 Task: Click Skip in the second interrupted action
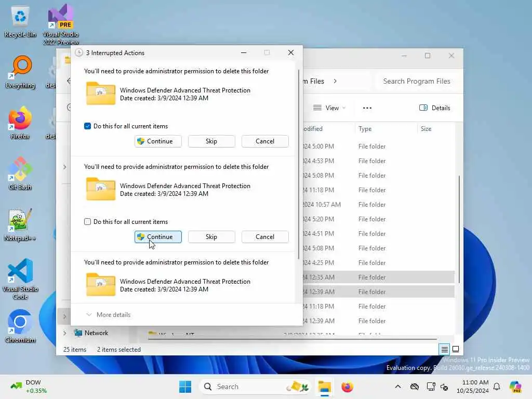pyautogui.click(x=211, y=237)
